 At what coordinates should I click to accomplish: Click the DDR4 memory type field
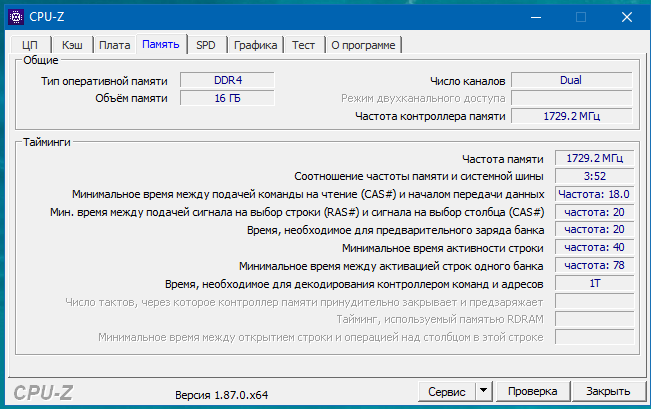[227, 80]
